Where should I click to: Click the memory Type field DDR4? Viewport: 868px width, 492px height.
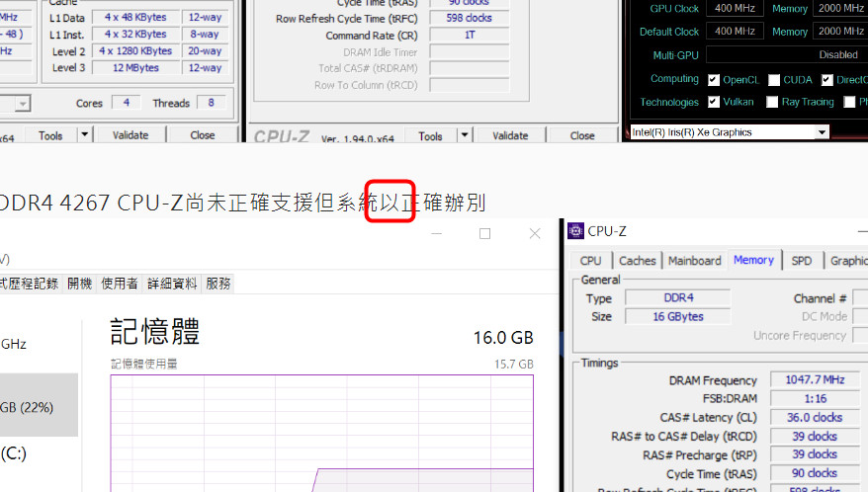tap(678, 297)
